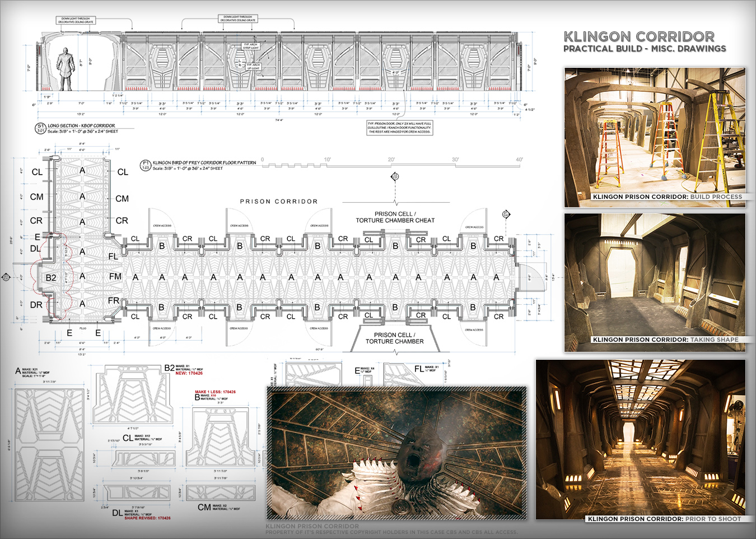
Task: Select 'LONG SECTION - KBOP CORRIDOR' drawing title
Action: (x=81, y=126)
